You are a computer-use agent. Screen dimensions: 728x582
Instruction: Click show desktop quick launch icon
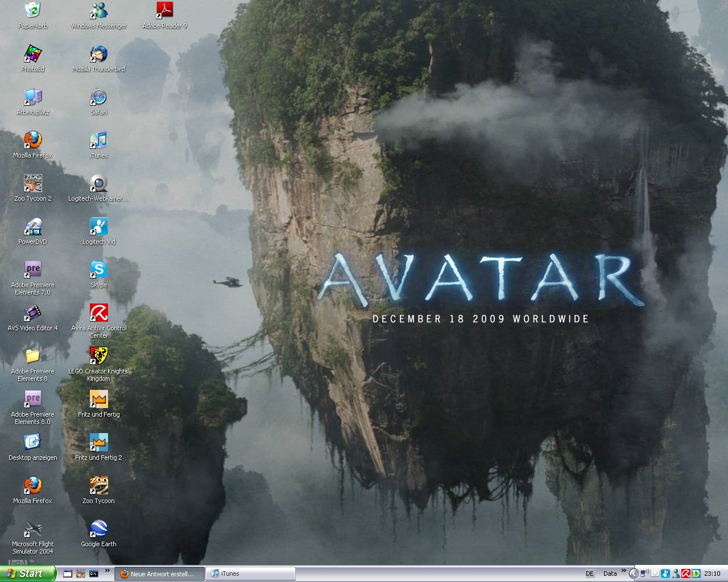tap(68, 573)
